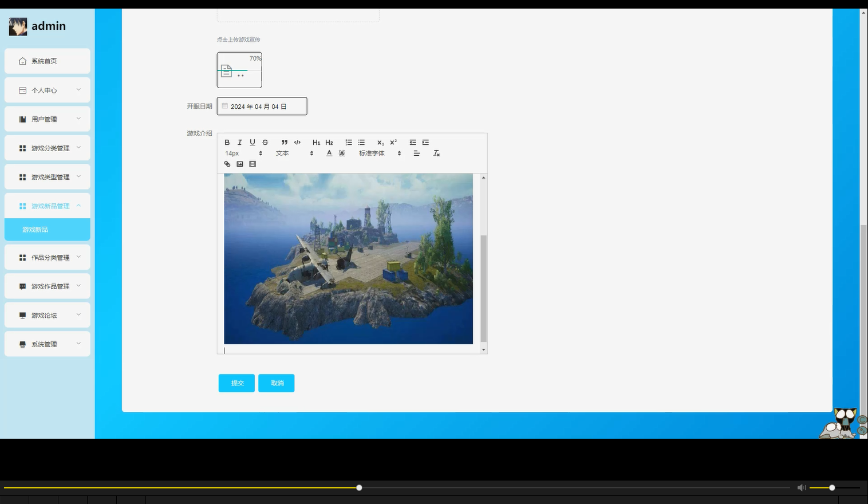
Task: Open the 游戏作品管理 menu
Action: (x=48, y=286)
